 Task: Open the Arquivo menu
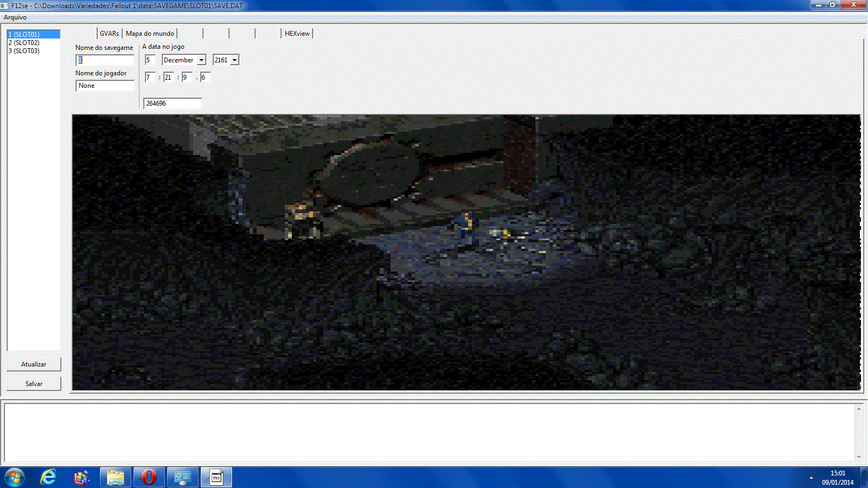[x=15, y=17]
